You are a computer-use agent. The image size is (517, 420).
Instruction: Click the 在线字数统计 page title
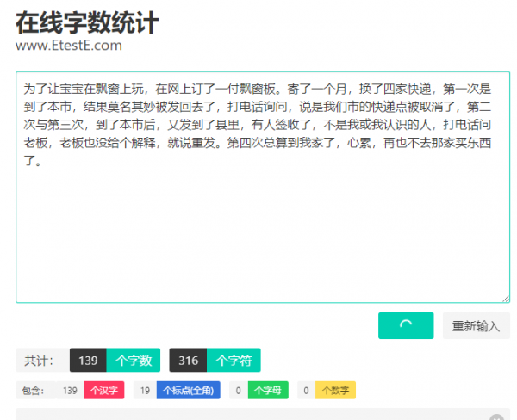pos(87,22)
